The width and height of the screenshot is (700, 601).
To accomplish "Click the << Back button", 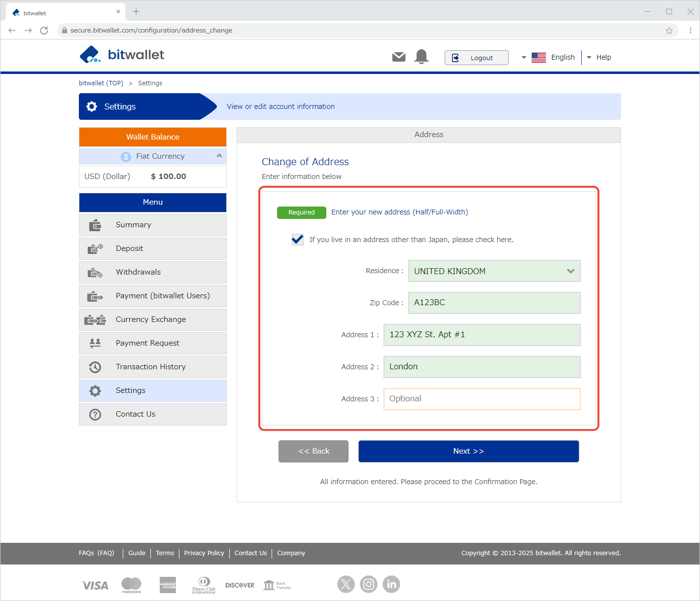I will pyautogui.click(x=314, y=451).
